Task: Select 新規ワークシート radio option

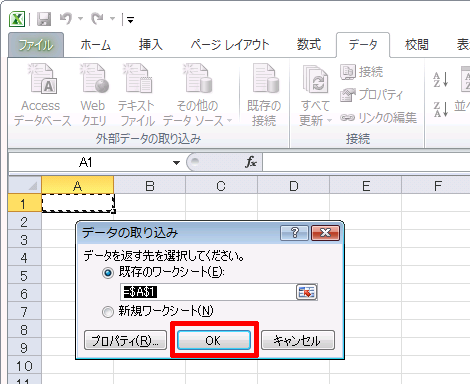Action: [107, 312]
